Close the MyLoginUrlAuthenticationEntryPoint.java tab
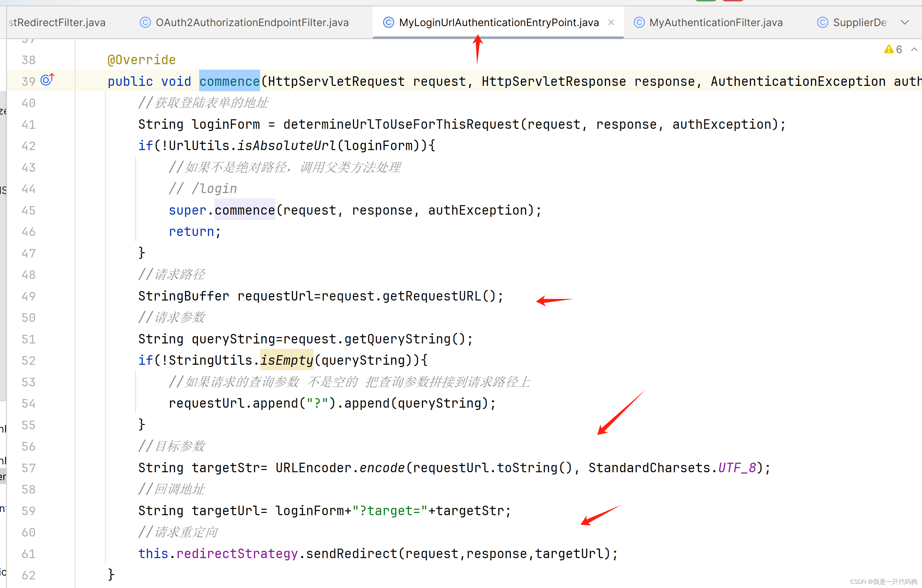 pos(611,23)
